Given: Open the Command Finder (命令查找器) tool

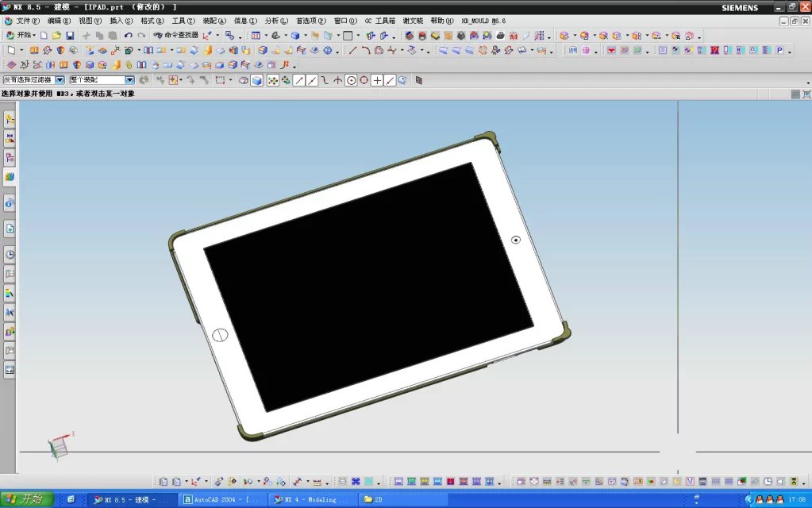Looking at the screenshot, I should point(176,36).
